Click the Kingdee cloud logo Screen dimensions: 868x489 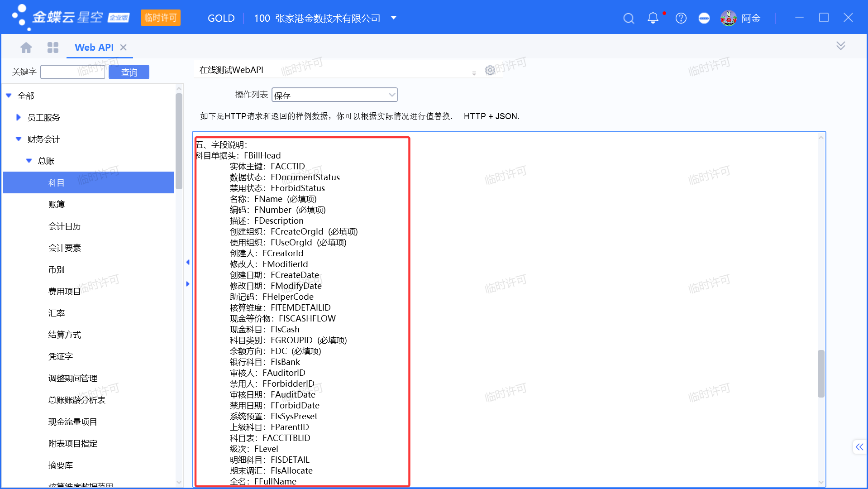tap(71, 17)
